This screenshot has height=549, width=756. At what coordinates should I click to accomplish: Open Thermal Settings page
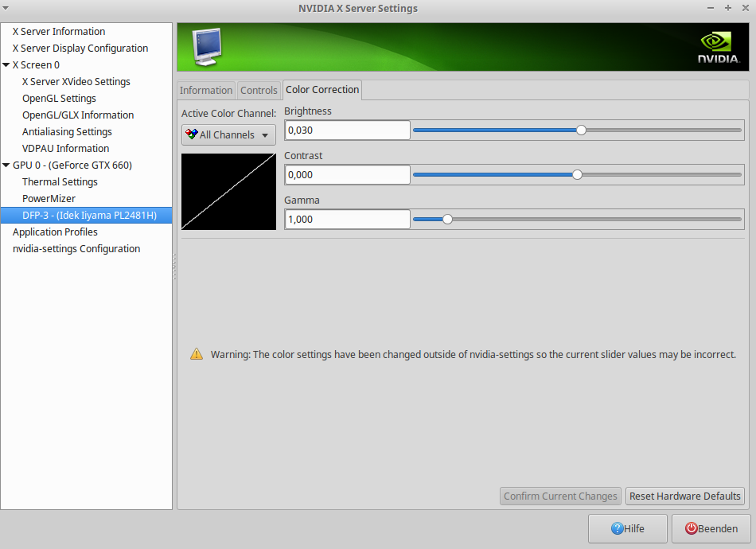coord(60,181)
